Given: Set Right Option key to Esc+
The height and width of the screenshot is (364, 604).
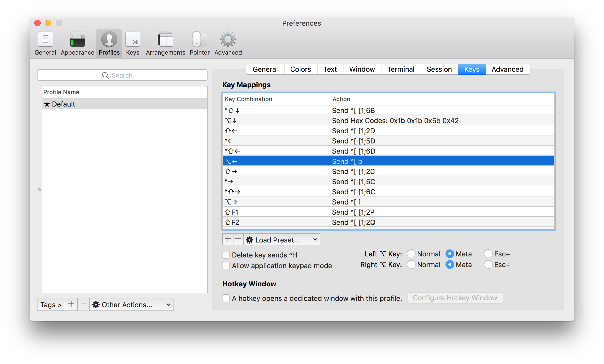Looking at the screenshot, I should (488, 264).
